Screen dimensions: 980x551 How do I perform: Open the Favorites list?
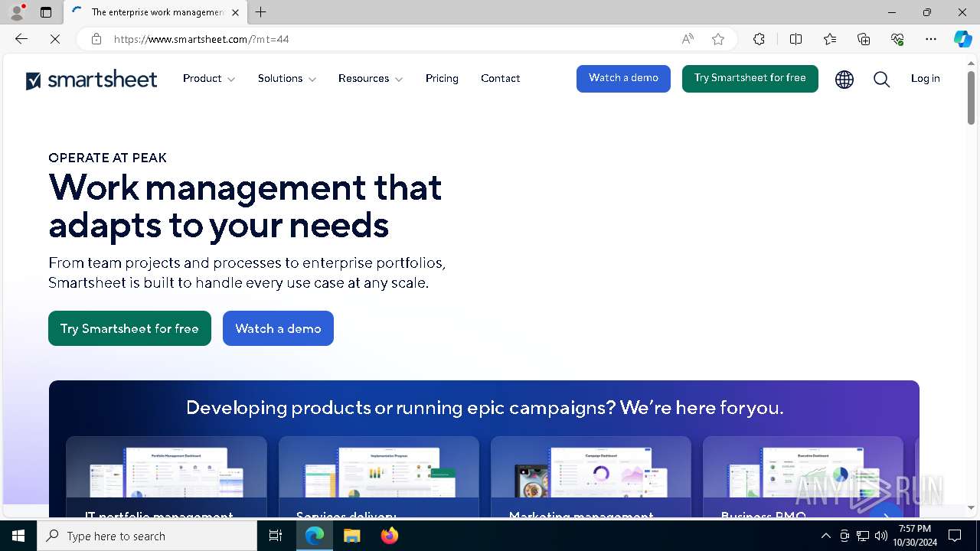(x=830, y=39)
